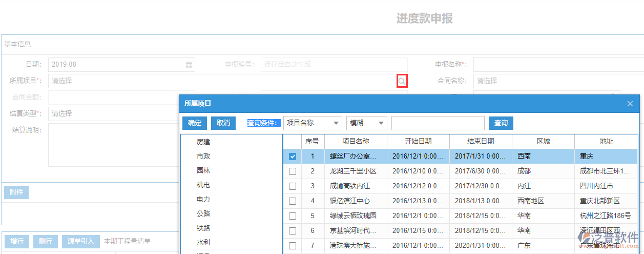
Task: Expand the 项目名称 query condition dropdown
Action: tap(313, 123)
